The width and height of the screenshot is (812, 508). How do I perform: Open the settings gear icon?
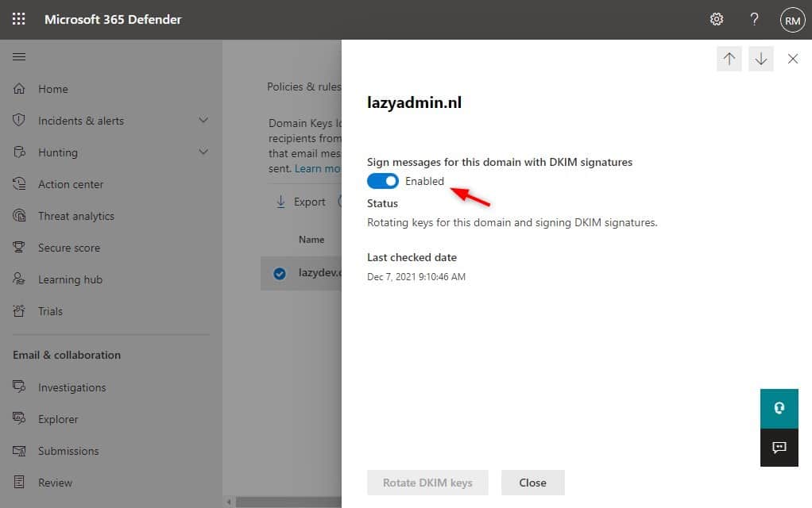click(x=716, y=19)
